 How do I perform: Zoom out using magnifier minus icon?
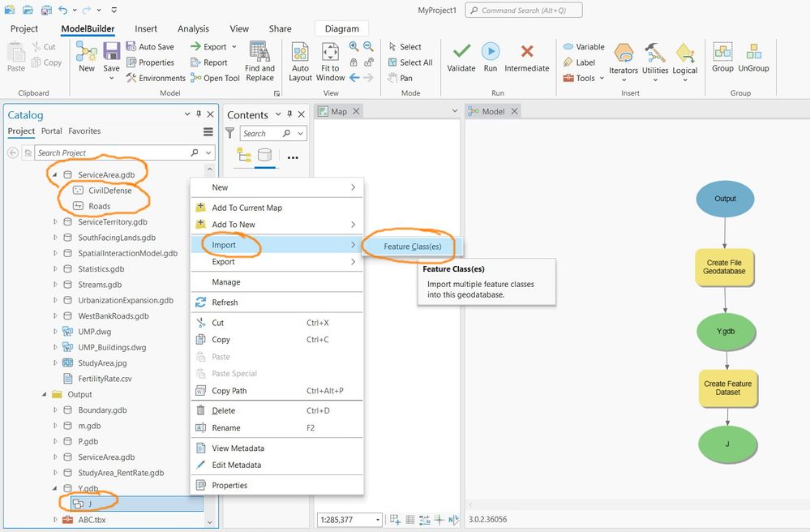[x=368, y=46]
